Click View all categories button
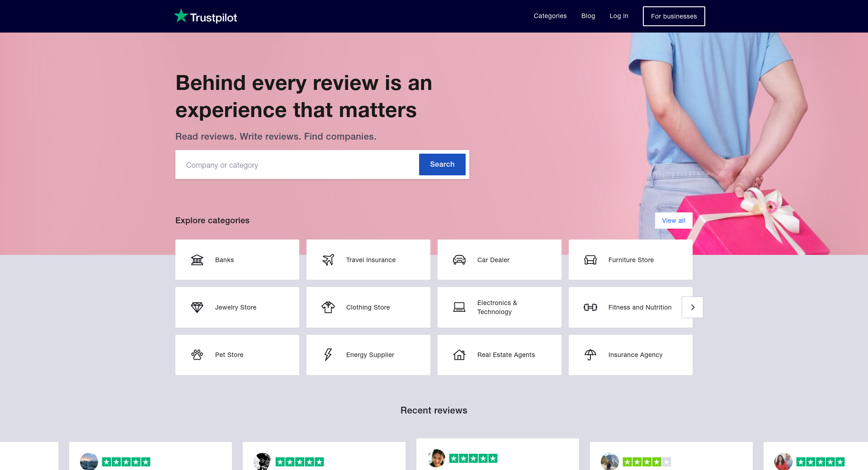This screenshot has width=868, height=470. pyautogui.click(x=674, y=221)
